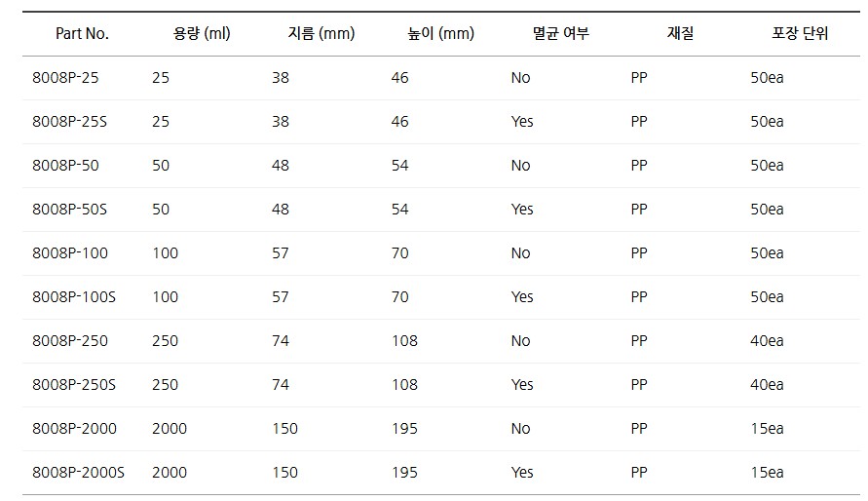This screenshot has height=501, width=868.
Task: Click the 지름 (mm) column header
Action: (321, 33)
